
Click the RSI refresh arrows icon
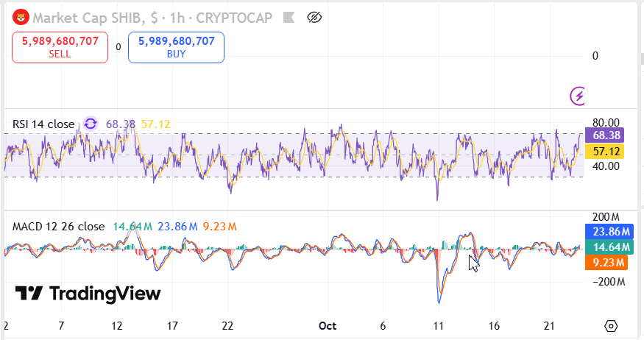tap(91, 124)
